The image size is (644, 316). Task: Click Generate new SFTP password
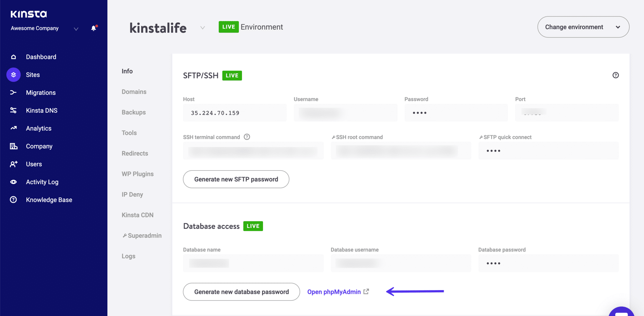[236, 179]
